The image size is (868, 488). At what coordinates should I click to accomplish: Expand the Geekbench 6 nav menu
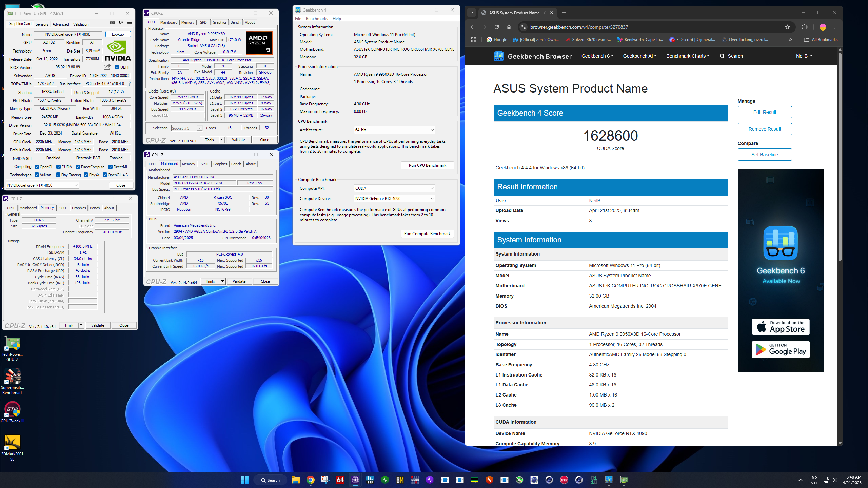597,56
